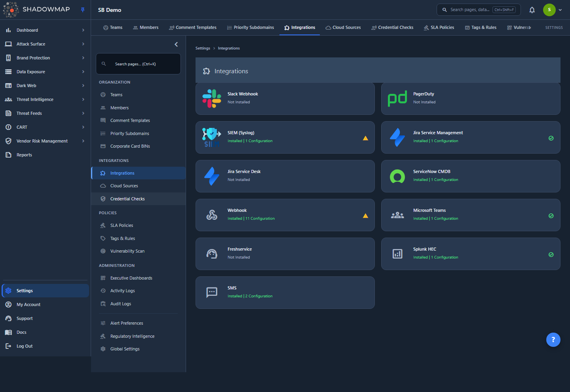Expand the Threat Feeds chevron
This screenshot has height=392, width=570.
(x=83, y=113)
